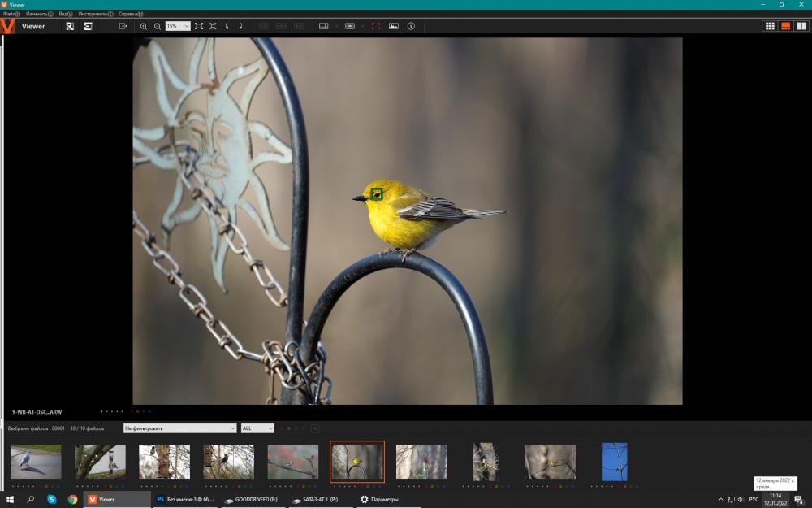812x508 pixels.
Task: Open Skype from the taskbar
Action: 52,500
